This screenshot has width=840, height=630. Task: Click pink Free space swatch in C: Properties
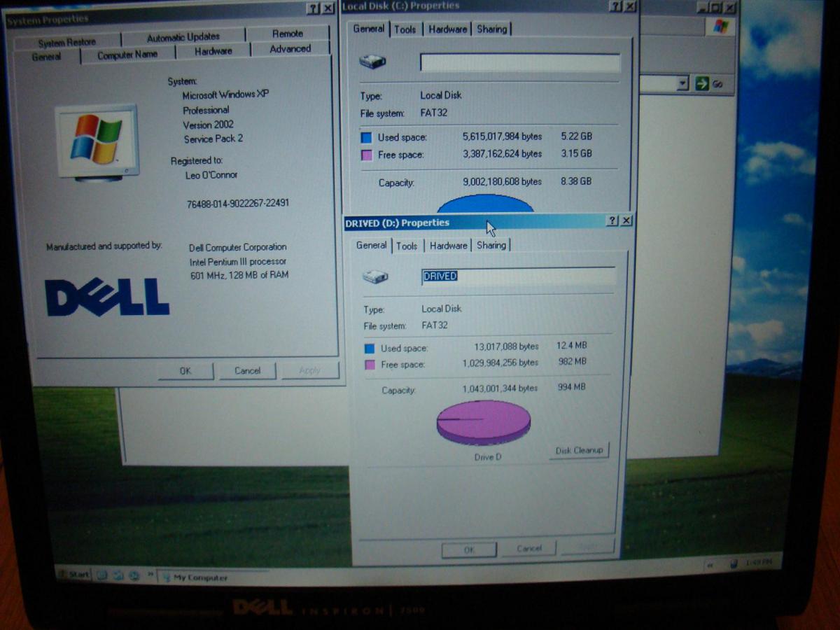click(x=366, y=155)
